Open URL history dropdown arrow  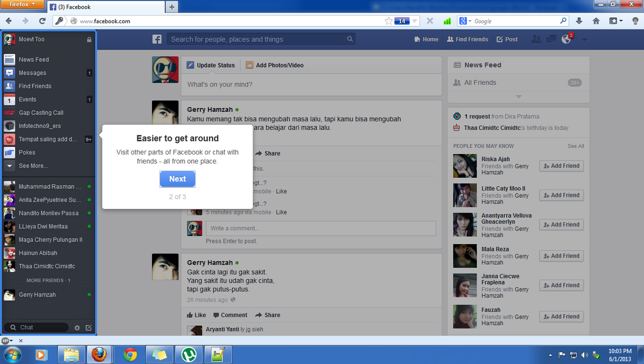point(415,21)
